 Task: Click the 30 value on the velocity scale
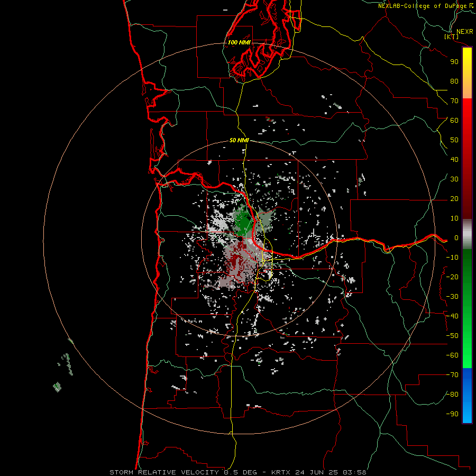[x=454, y=179]
